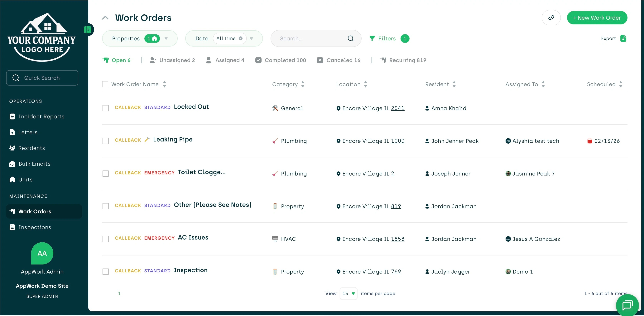
Task: Open the Properties filter dropdown
Action: (x=166, y=38)
